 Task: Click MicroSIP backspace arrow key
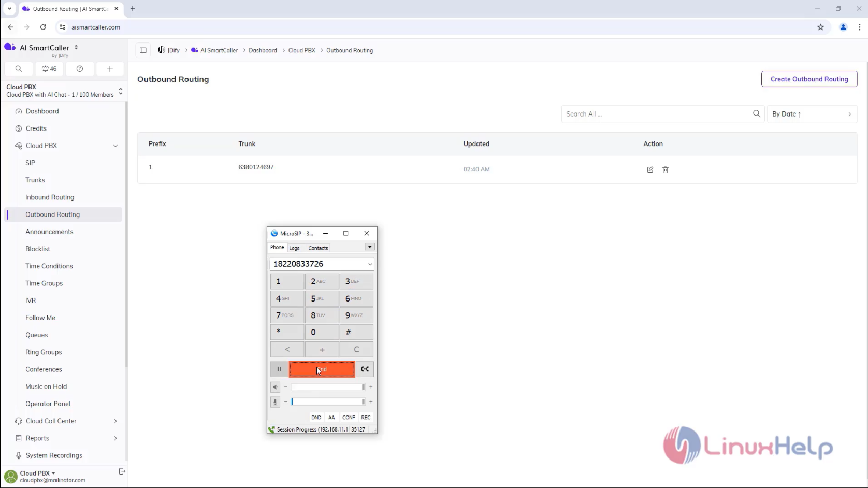pos(287,349)
